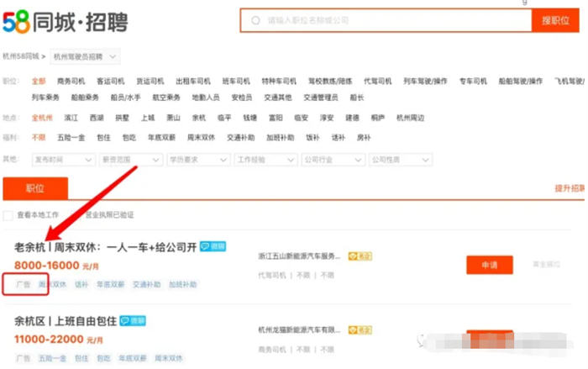Screen dimensions: 588x369
Task: Click 申请 button for 老余杭 job
Action: [489, 265]
